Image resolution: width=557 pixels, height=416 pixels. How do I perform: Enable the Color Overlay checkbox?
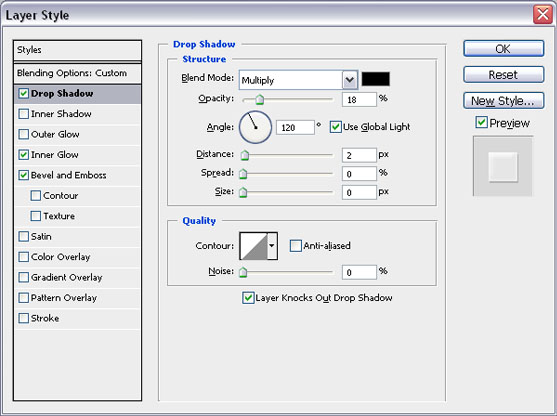click(x=23, y=257)
